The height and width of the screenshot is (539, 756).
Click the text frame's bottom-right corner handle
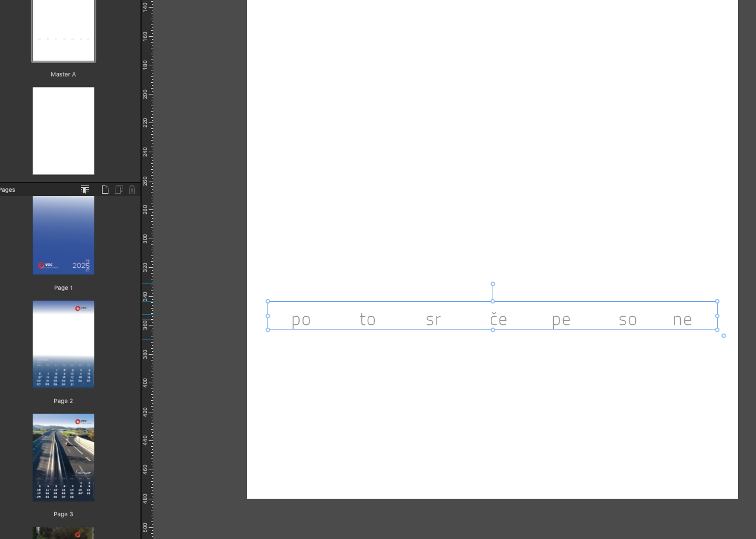pos(717,330)
